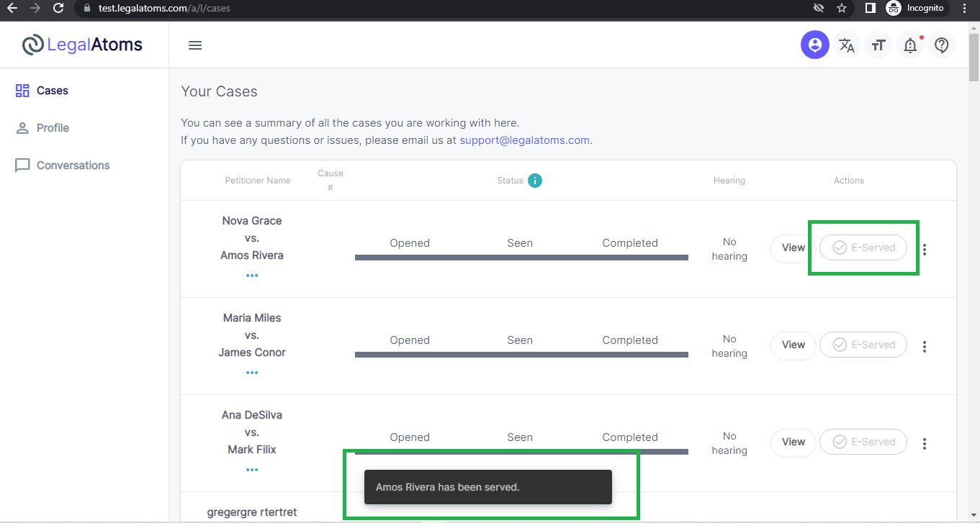Click the status progress bar for Maria Miles case
The width and height of the screenshot is (980, 523).
coord(521,355)
